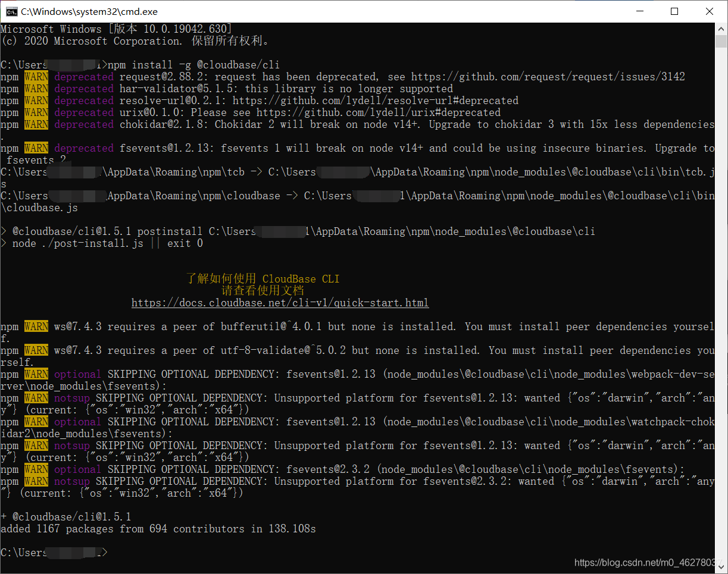Click 'node ./post-install.js || exit 0' line
The image size is (728, 574).
click(102, 243)
